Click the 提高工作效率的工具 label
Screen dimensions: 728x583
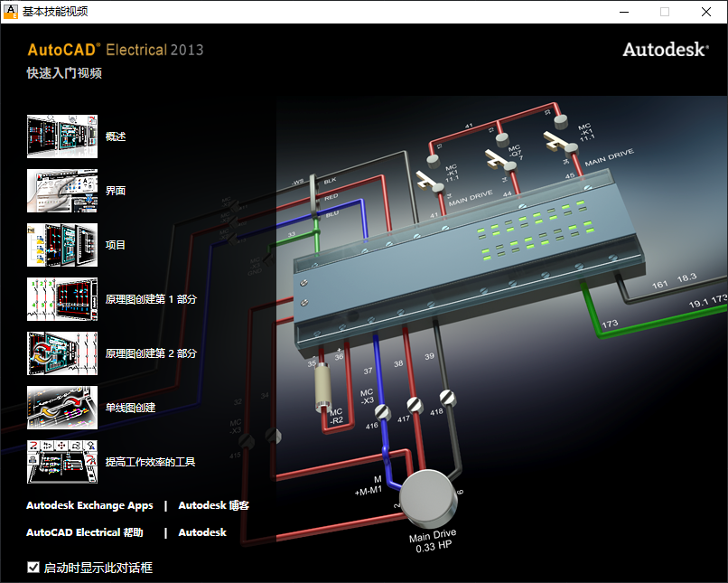click(x=149, y=461)
